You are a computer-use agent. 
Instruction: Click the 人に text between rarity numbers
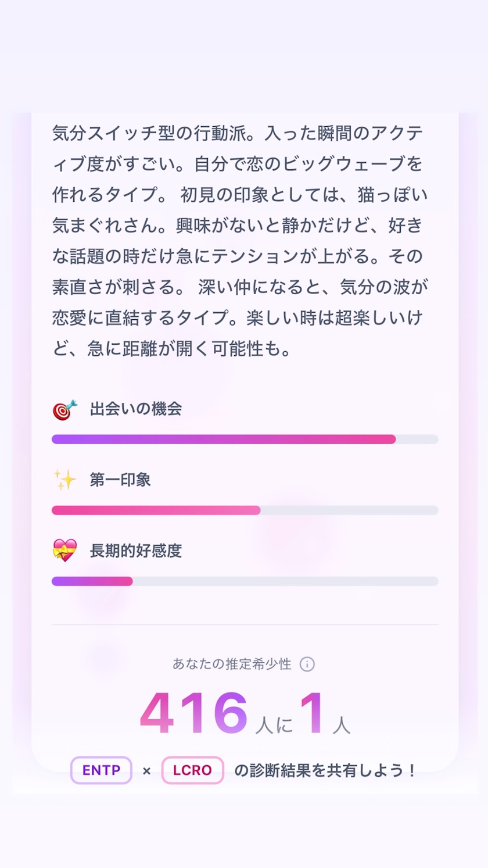(274, 724)
